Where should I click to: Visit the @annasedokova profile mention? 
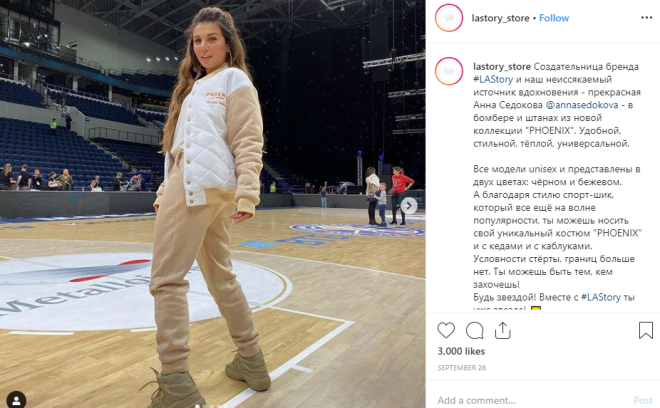(582, 105)
